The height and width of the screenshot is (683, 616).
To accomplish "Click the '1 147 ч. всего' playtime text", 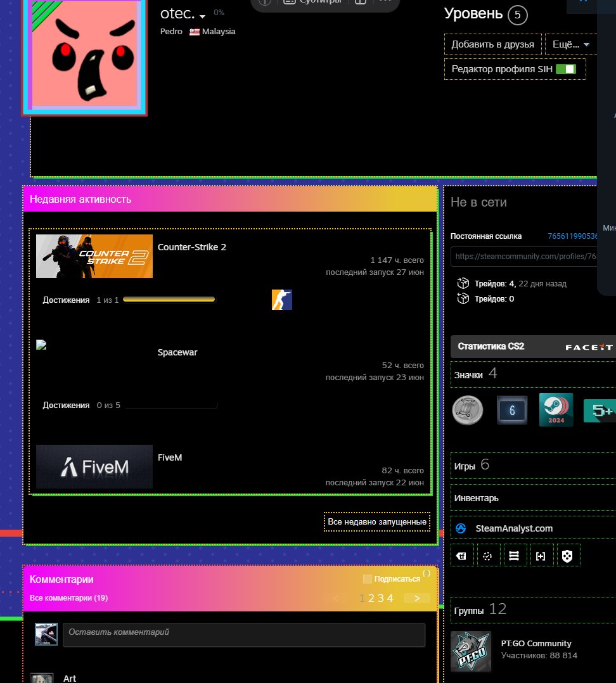I will (x=397, y=260).
